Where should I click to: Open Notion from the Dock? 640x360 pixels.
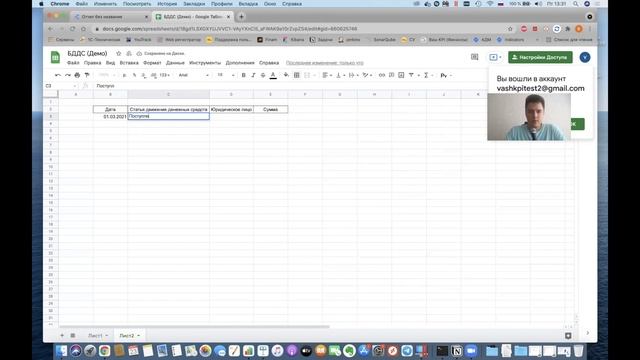457,351
